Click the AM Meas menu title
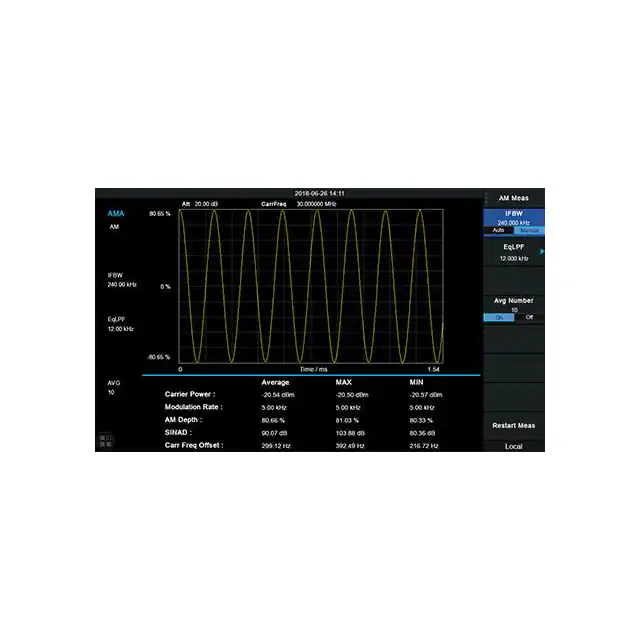The height and width of the screenshot is (640, 640). click(513, 198)
